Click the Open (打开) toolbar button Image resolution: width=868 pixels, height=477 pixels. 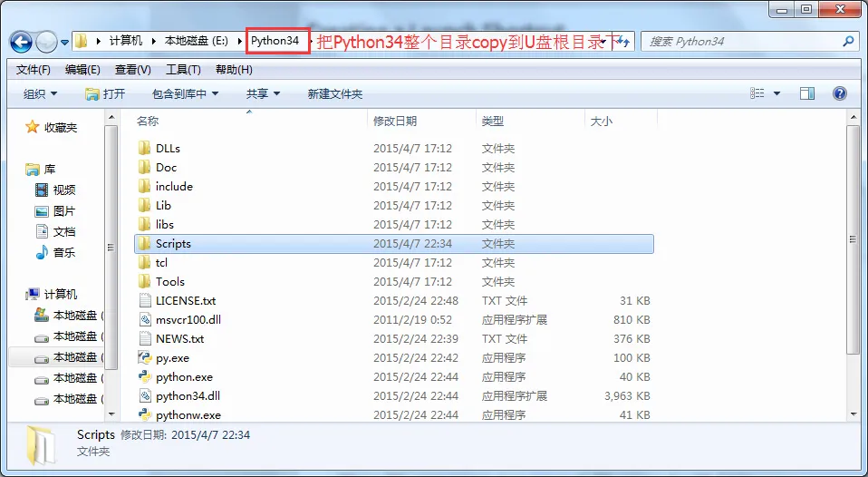point(106,93)
